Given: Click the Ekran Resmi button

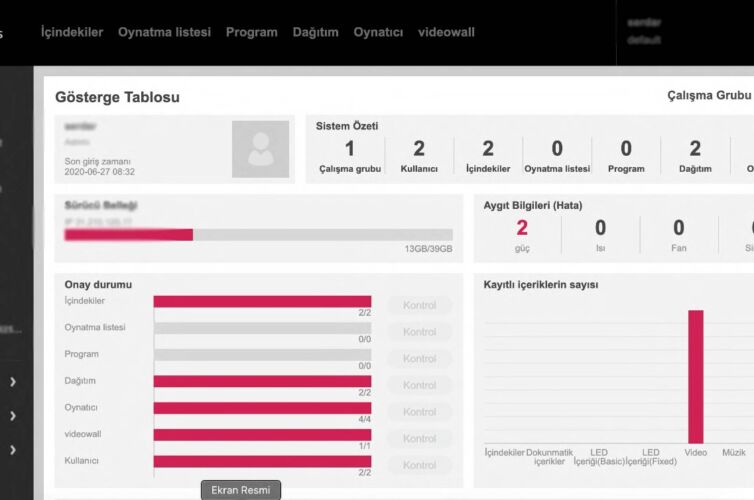Looking at the screenshot, I should coord(241,490).
